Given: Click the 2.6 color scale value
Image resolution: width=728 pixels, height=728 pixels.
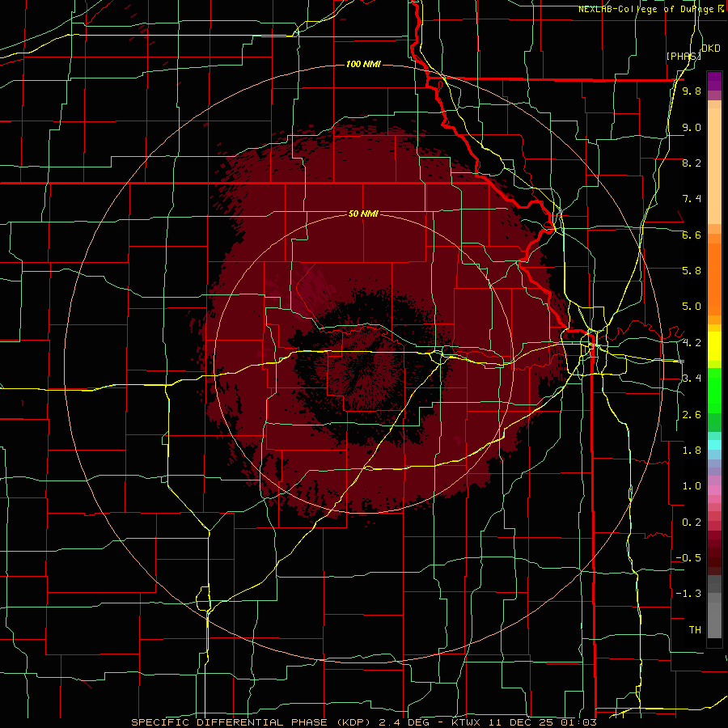Looking at the screenshot, I should (x=692, y=415).
